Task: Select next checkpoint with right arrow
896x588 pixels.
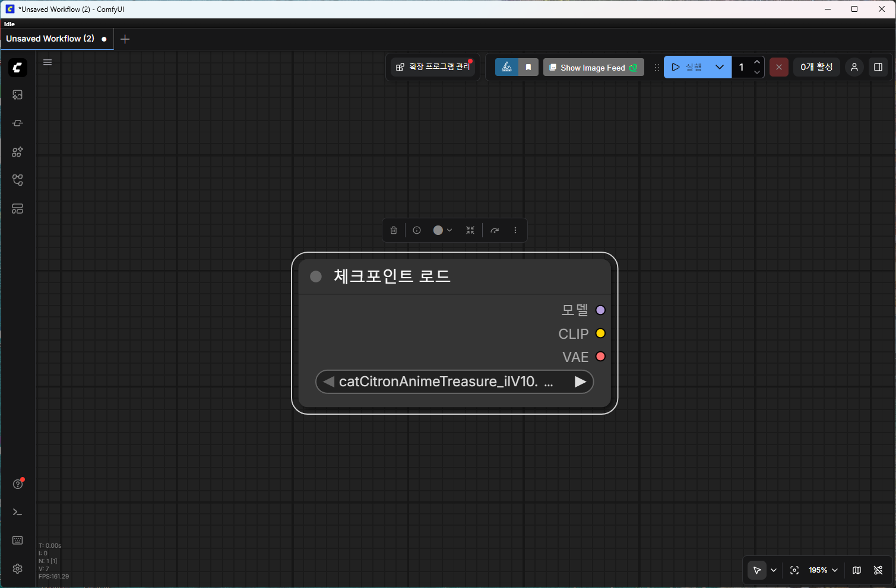Action: pos(581,382)
